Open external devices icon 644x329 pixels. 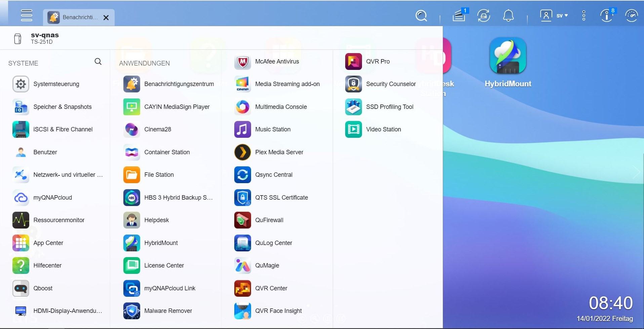click(x=484, y=15)
